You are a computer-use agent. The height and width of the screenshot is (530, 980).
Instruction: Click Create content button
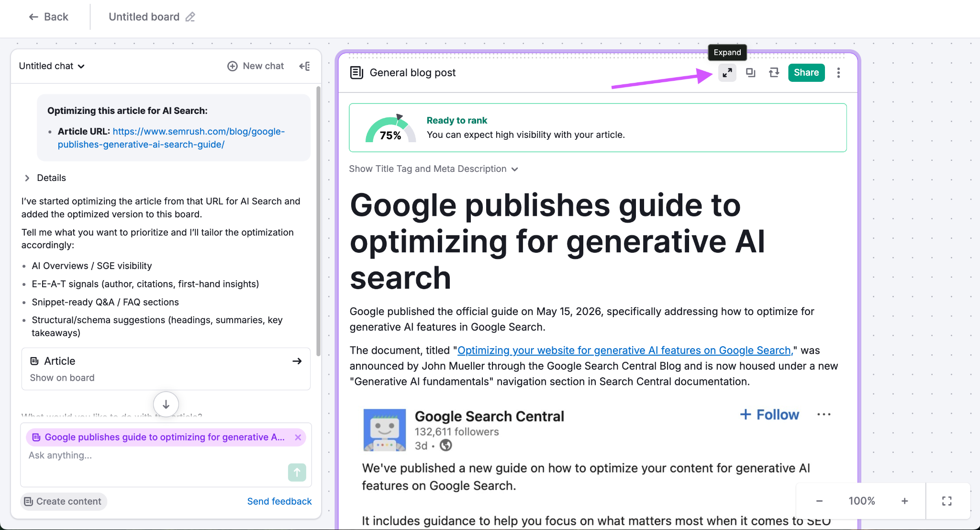coord(64,501)
